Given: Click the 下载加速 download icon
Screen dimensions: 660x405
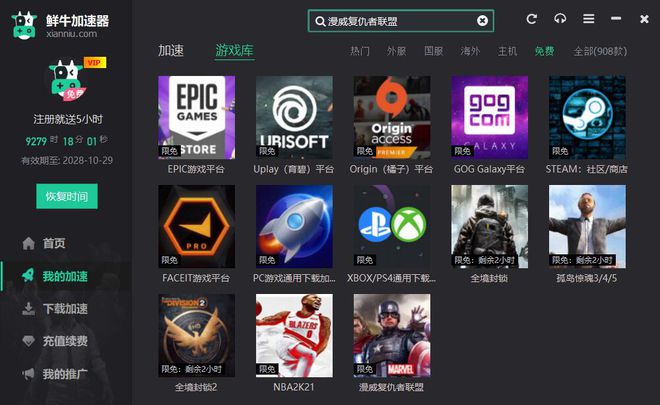Looking at the screenshot, I should coord(28,308).
